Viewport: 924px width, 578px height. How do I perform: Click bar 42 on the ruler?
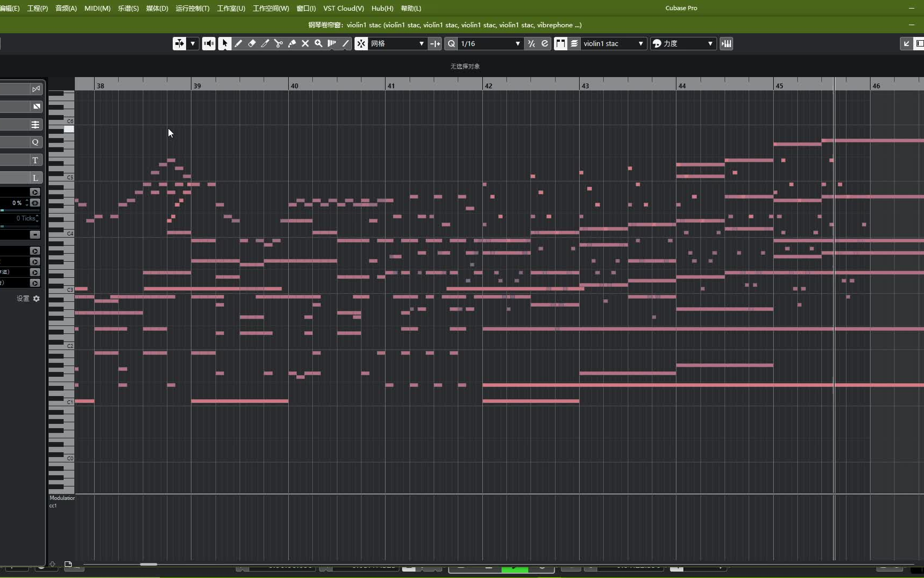click(x=488, y=86)
